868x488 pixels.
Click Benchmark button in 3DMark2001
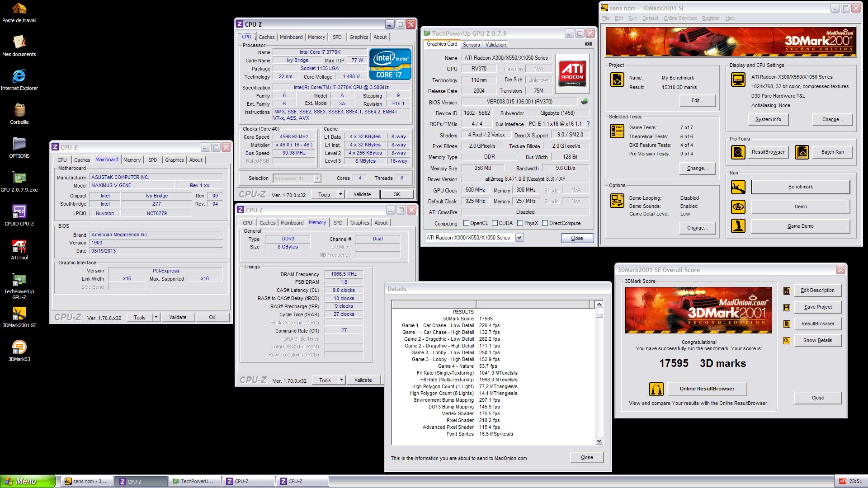tap(800, 187)
